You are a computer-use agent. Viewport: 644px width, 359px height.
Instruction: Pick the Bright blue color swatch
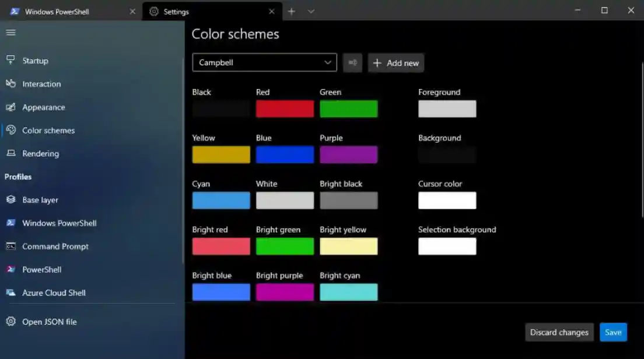point(221,292)
